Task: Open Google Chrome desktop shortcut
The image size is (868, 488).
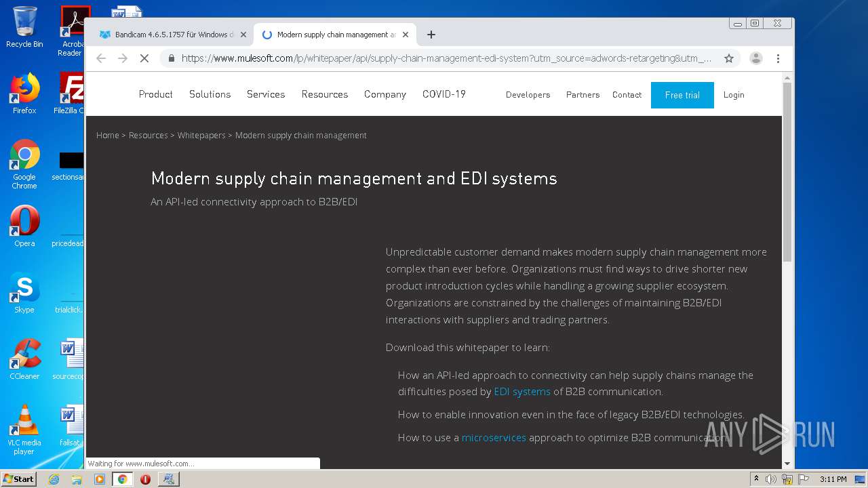Action: coord(24,164)
